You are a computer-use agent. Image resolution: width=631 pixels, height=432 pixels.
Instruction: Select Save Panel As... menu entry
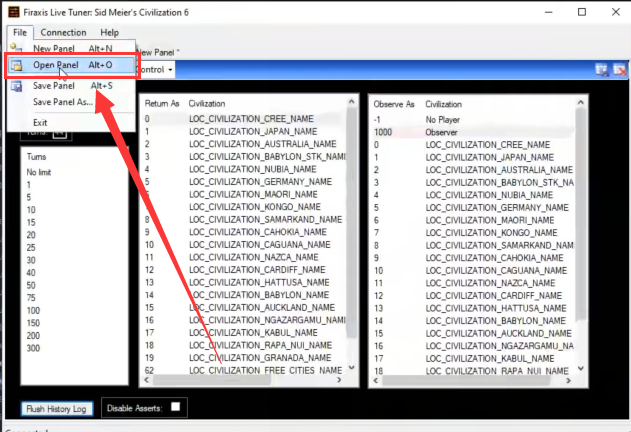[71, 102]
